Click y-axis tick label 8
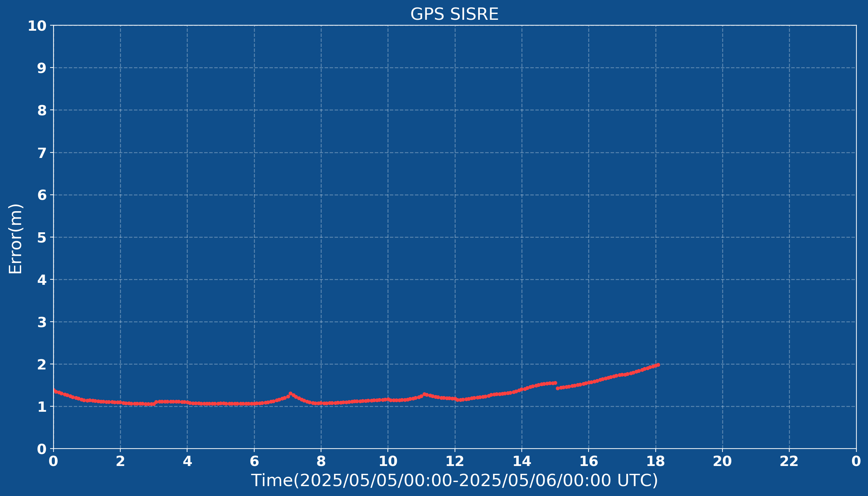This screenshot has height=496, width=868. [42, 111]
